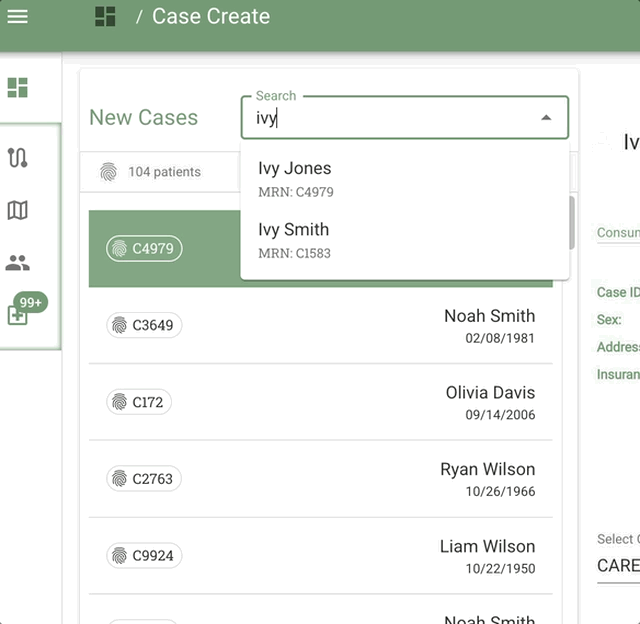Click the C3649 case ID chip
This screenshot has height=624, width=640.
pos(145,325)
